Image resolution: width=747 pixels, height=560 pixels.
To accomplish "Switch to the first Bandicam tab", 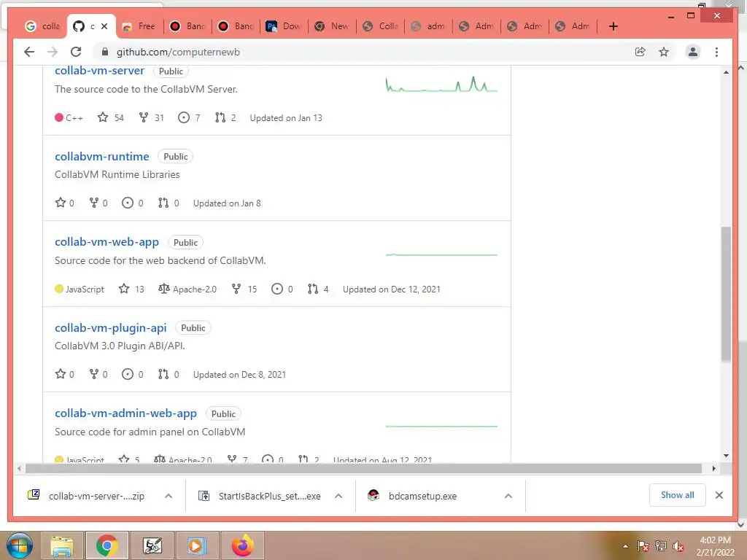I will [187, 26].
